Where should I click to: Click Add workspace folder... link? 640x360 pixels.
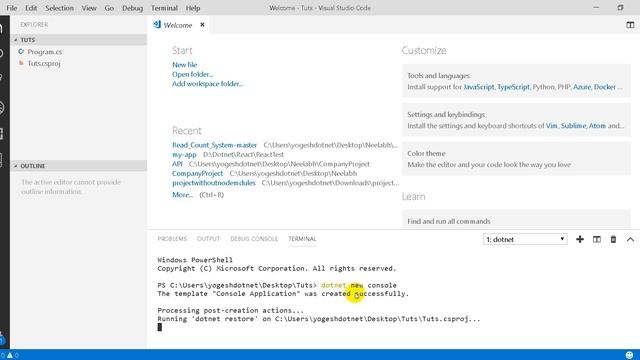pyautogui.click(x=207, y=84)
